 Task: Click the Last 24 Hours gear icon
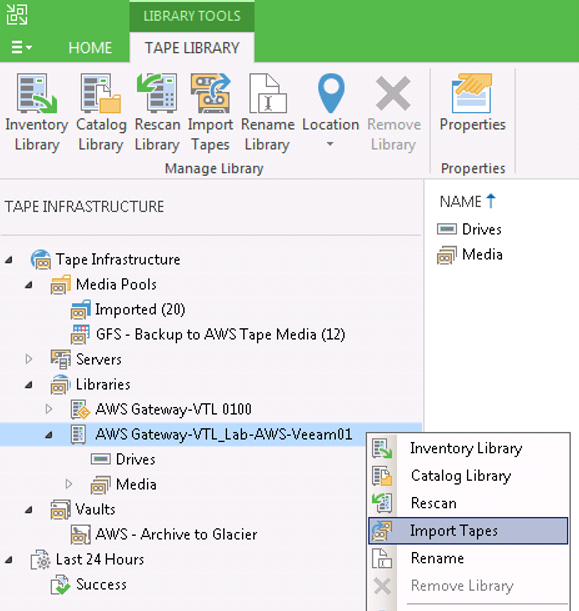(41, 560)
